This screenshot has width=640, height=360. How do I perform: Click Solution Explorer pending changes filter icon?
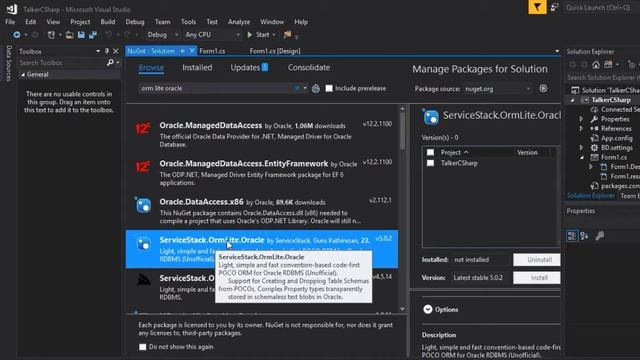click(631, 65)
